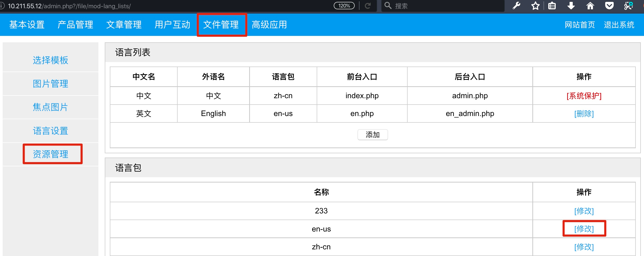Click the en.php frontend entry cell

[x=362, y=114]
